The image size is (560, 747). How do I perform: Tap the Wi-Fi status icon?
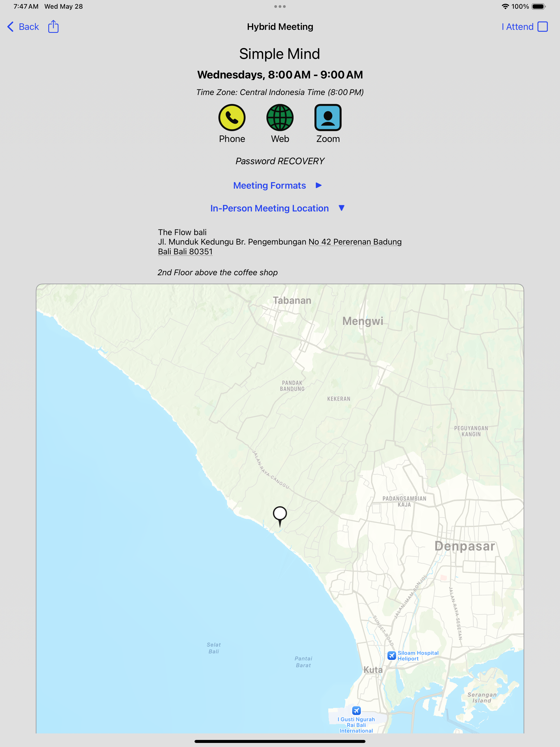[x=505, y=7]
